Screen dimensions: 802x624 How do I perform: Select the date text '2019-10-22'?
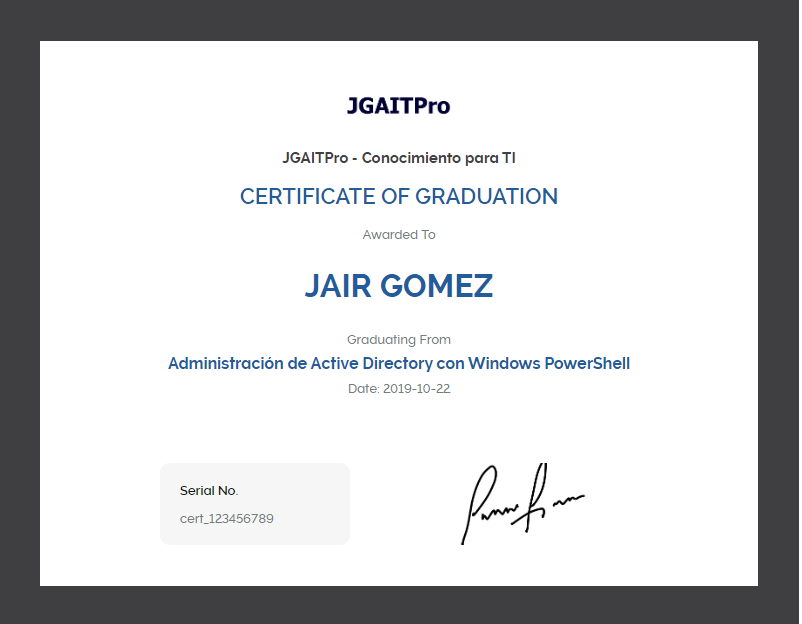point(416,389)
